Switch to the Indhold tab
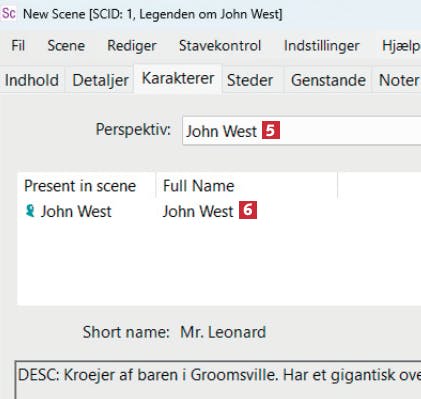 32,80
